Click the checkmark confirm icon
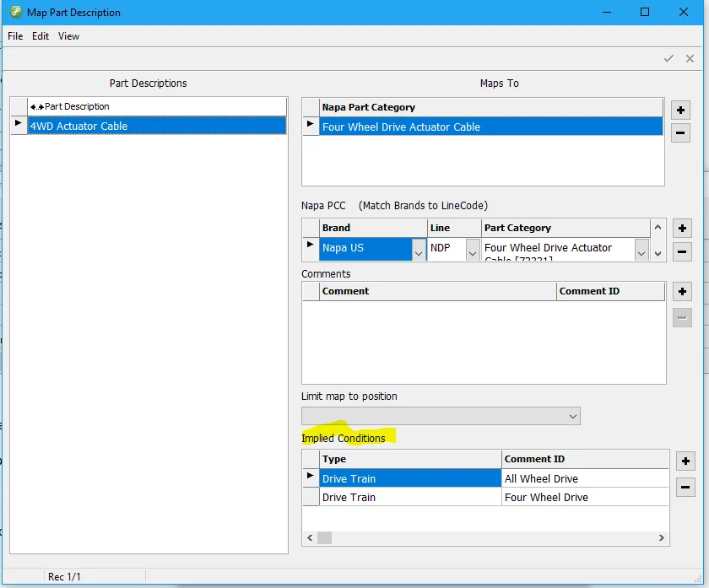 coord(668,58)
